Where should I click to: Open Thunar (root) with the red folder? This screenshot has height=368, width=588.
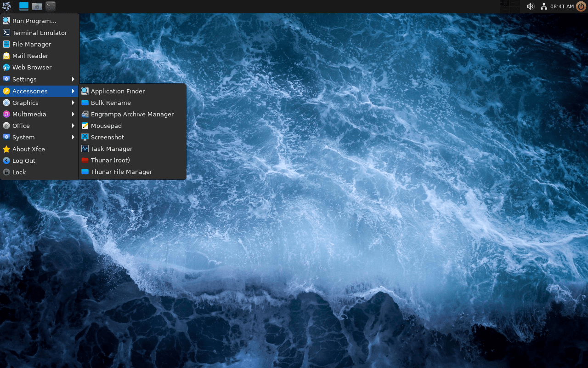coord(110,160)
